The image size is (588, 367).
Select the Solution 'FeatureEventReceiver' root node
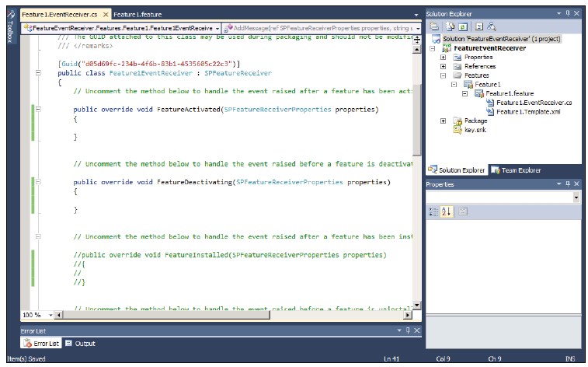point(501,39)
